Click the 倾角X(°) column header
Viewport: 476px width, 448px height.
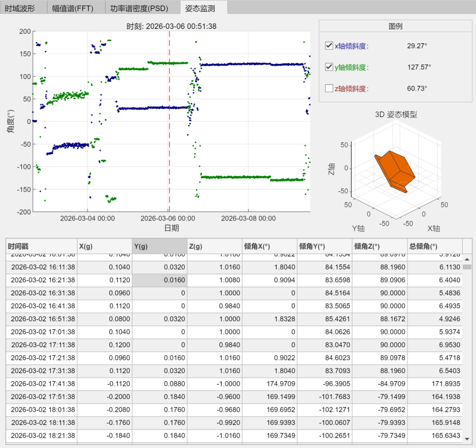269,246
